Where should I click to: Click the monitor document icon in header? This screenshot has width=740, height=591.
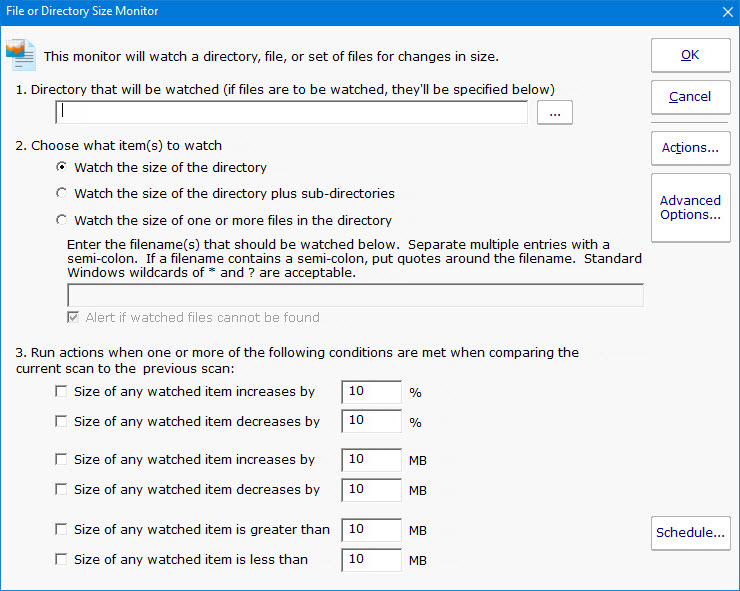[x=21, y=54]
